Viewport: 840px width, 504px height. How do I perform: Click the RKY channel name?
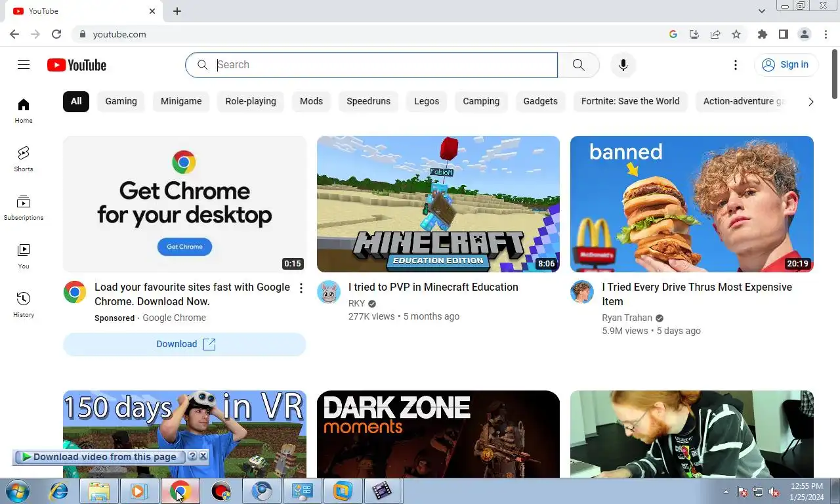[x=357, y=303]
